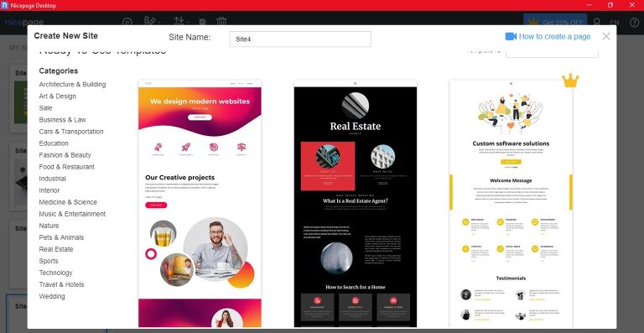Pick the Industrial category
Viewport: 644px width, 333px height.
tap(53, 179)
